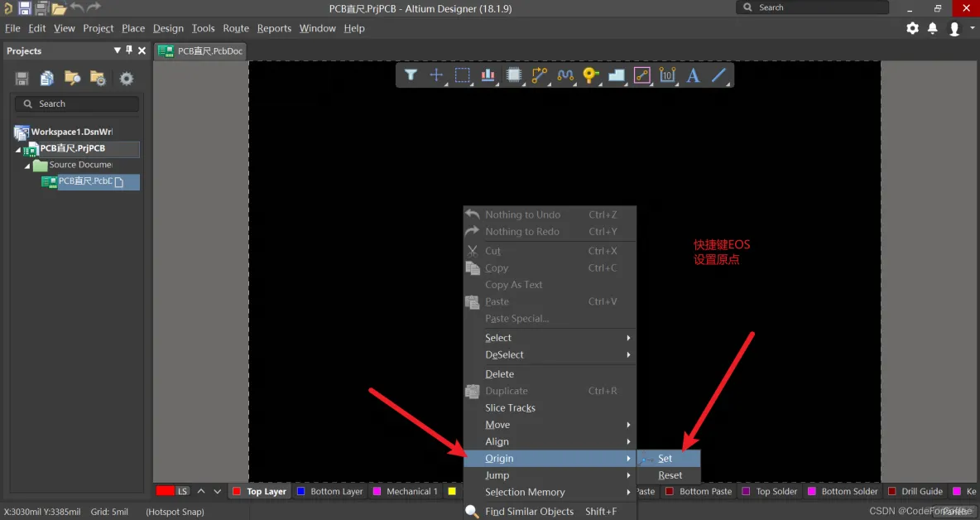This screenshot has height=520, width=980.
Task: Click Reset in the Origin submenu
Action: tap(668, 475)
